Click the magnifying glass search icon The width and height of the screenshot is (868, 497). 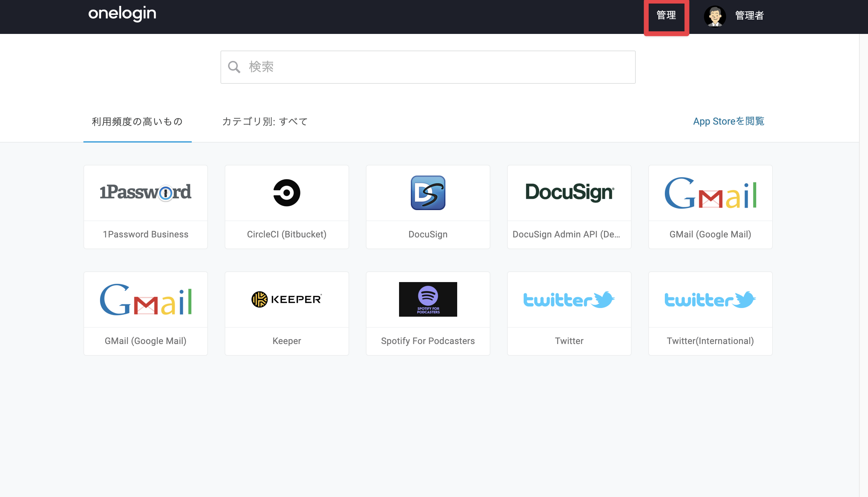234,67
